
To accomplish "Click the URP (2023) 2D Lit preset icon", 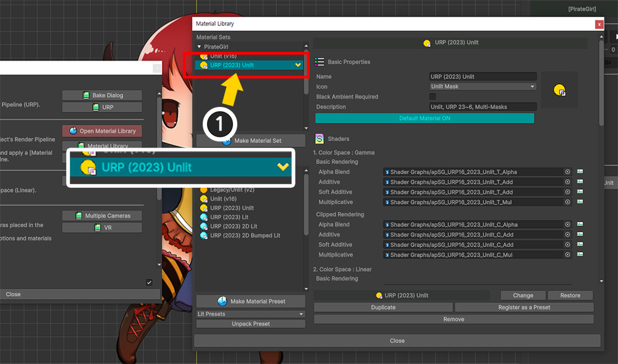I will point(204,227).
